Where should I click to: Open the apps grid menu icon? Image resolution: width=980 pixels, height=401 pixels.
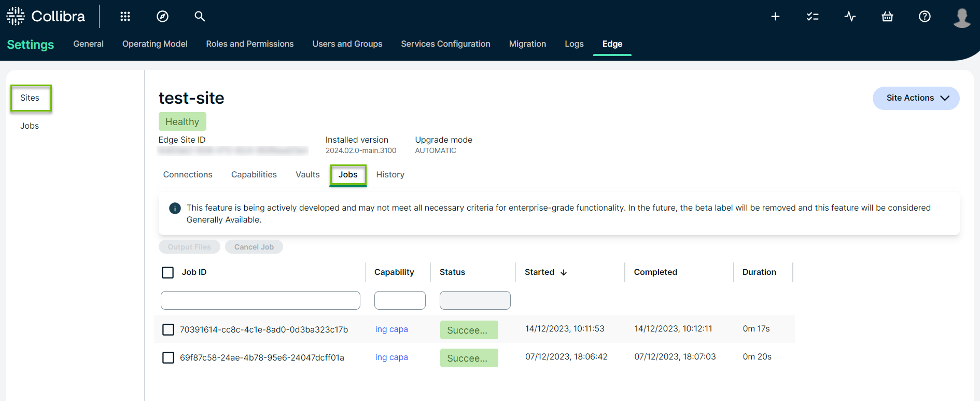point(125,17)
